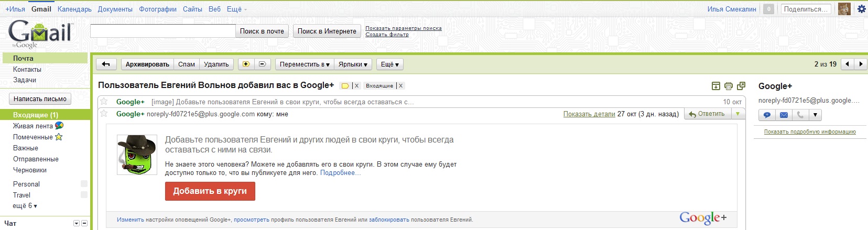Image resolution: width=868 pixels, height=230 pixels.
Task: Print the whole conversation
Action: [729, 86]
